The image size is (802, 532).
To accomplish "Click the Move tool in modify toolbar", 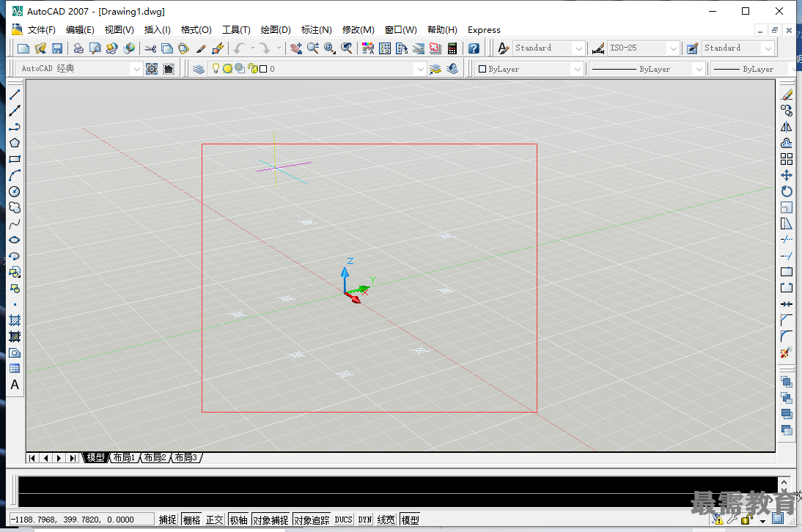I will [787, 175].
